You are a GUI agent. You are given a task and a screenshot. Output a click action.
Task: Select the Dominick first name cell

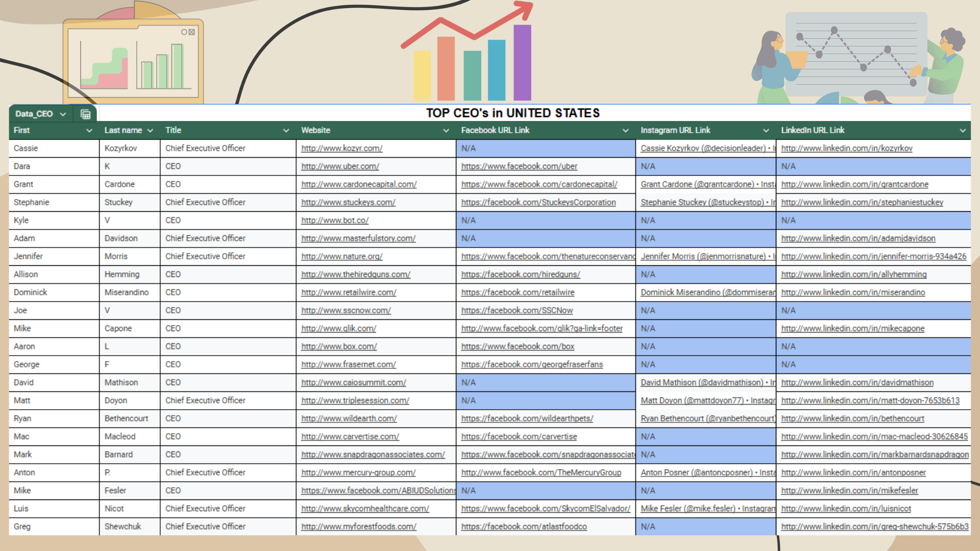click(x=31, y=292)
